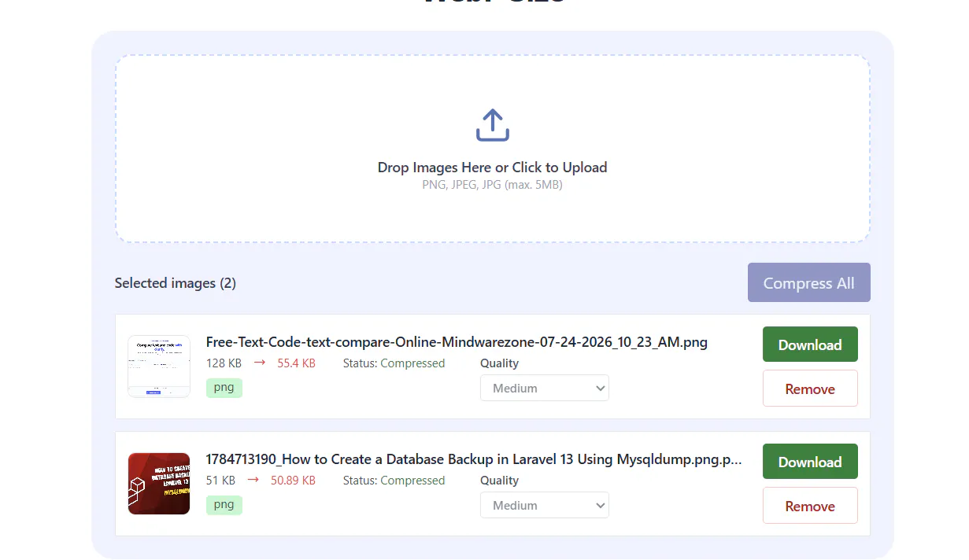
Task: Open Quality dropdown for Laravel Mysqldump image
Action: tap(545, 505)
